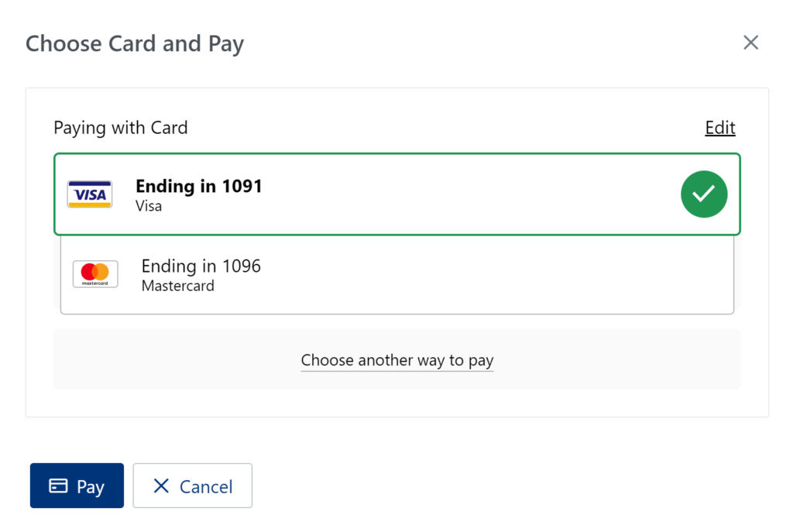Click the "Paying with Card" label
This screenshot has height=532, width=793.
tap(121, 128)
